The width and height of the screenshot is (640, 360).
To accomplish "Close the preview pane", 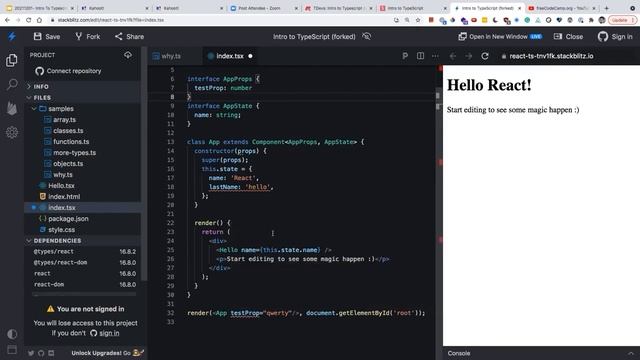I will pos(568,36).
